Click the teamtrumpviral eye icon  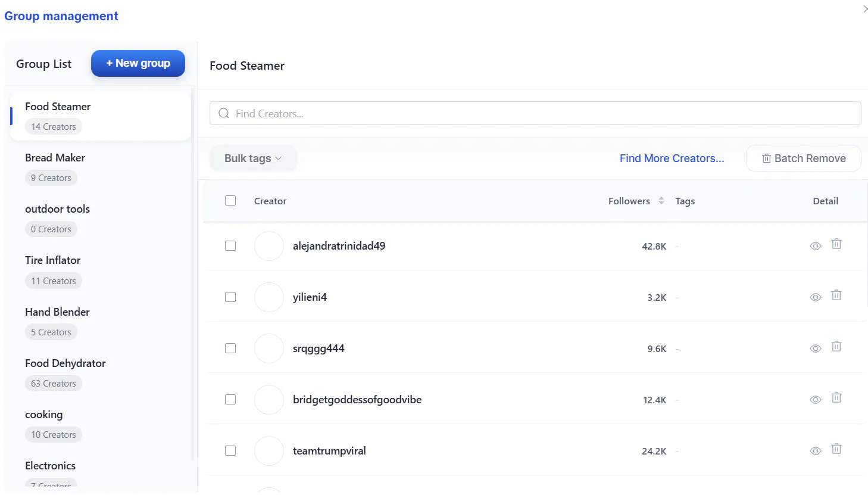coord(816,451)
